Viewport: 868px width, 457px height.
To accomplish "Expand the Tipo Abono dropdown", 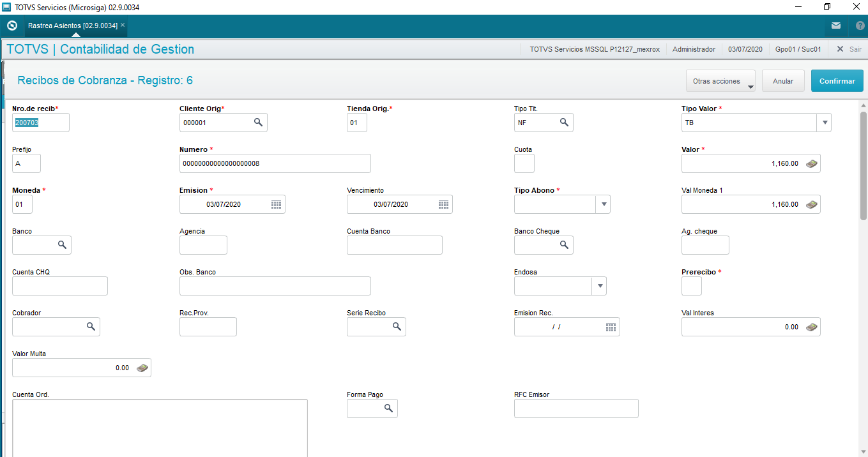I will tap(603, 204).
